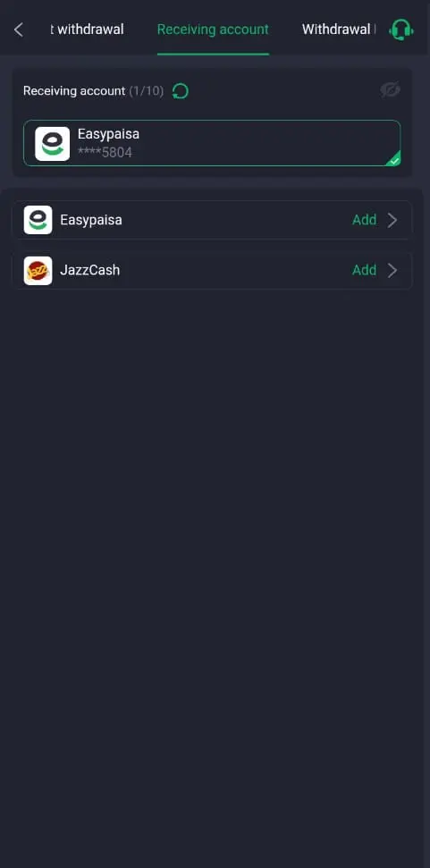This screenshot has height=868, width=430.
Task: Refresh the receiving account list
Action: pos(181,91)
